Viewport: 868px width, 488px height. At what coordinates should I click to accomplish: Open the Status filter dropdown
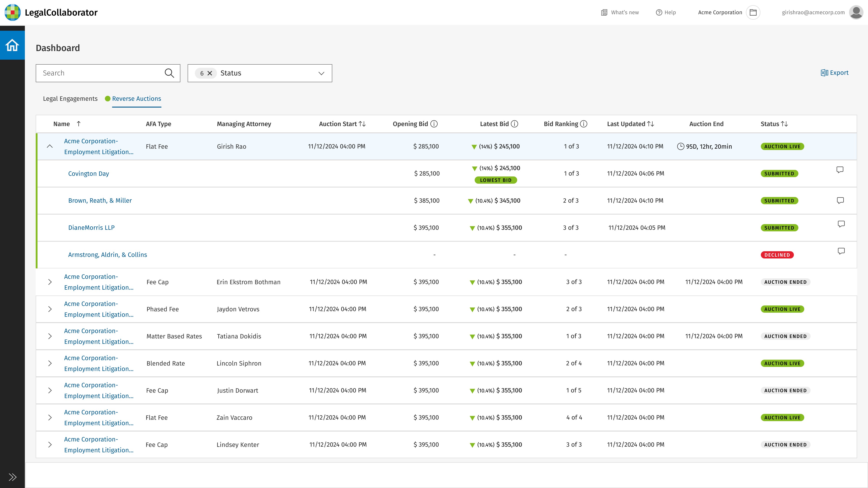(x=321, y=73)
